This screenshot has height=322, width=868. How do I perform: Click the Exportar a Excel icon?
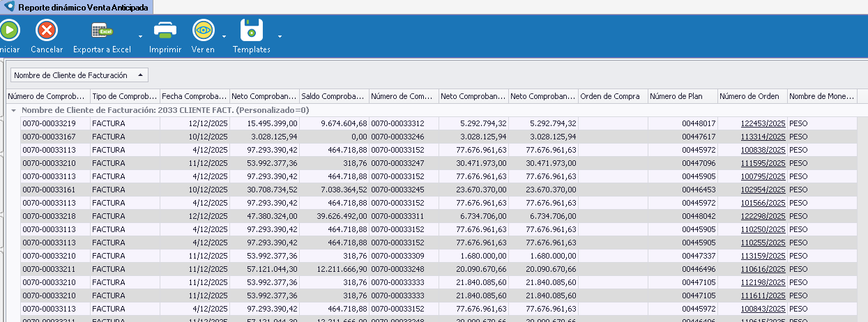(102, 31)
